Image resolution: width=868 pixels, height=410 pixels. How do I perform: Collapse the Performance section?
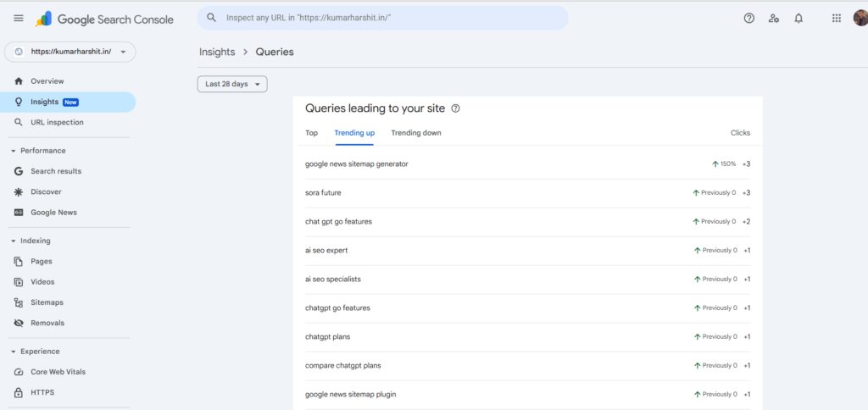point(38,151)
